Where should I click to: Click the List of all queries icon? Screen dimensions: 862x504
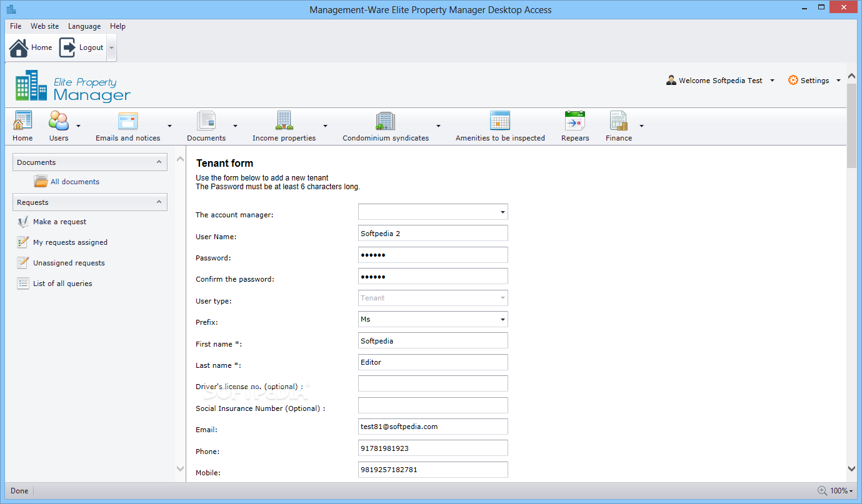coord(23,284)
